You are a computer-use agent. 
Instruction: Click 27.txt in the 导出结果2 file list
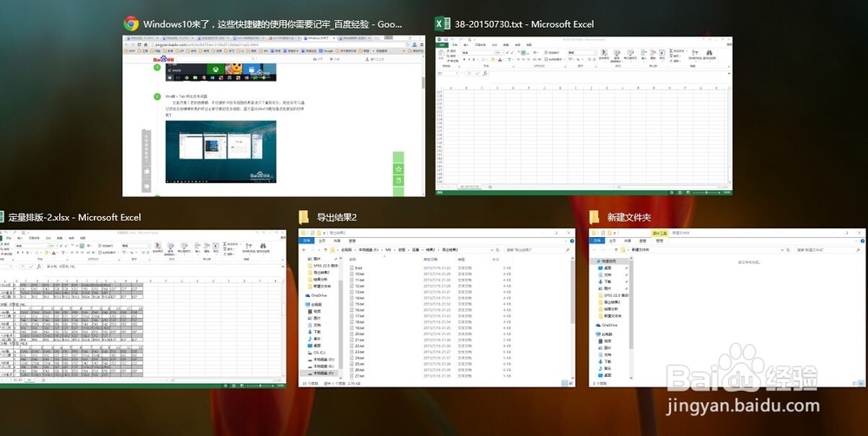pos(358,376)
